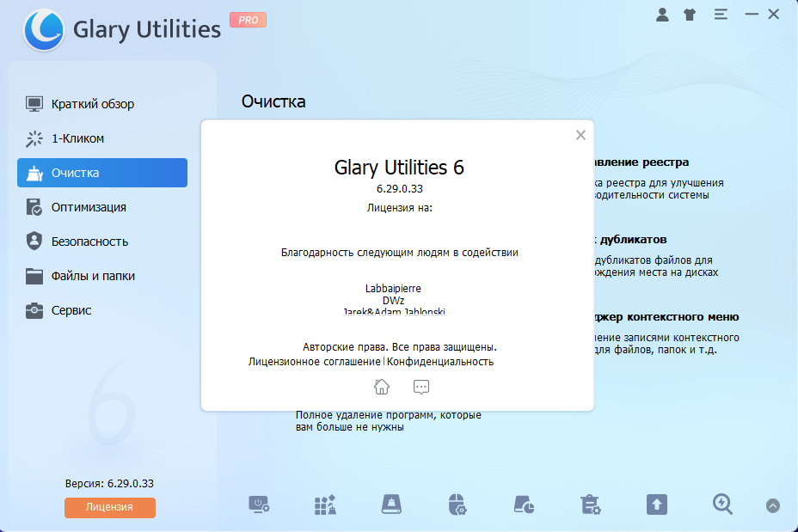Click the Очистка page heading
Image resolution: width=798 pixels, height=532 pixels.
[x=273, y=101]
